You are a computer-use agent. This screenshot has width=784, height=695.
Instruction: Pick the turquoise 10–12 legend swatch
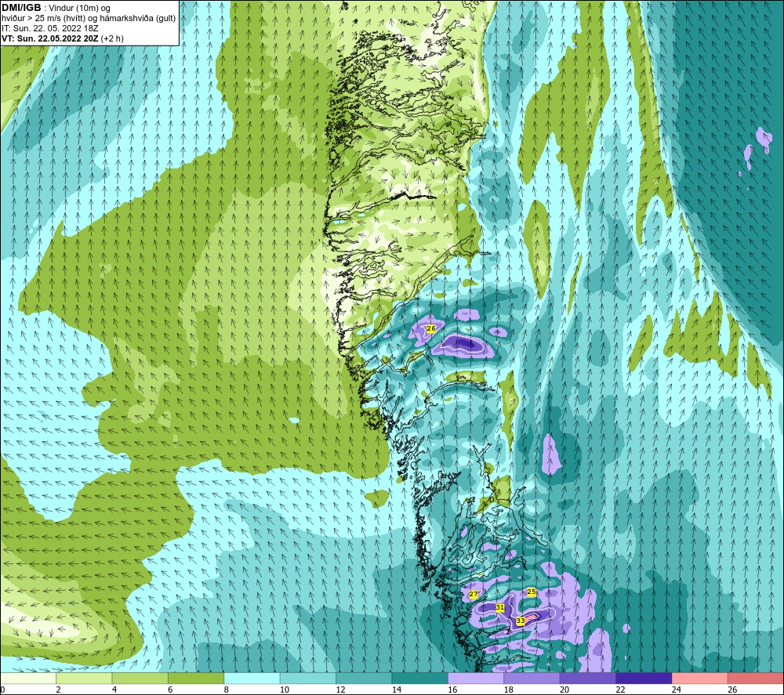[308, 679]
